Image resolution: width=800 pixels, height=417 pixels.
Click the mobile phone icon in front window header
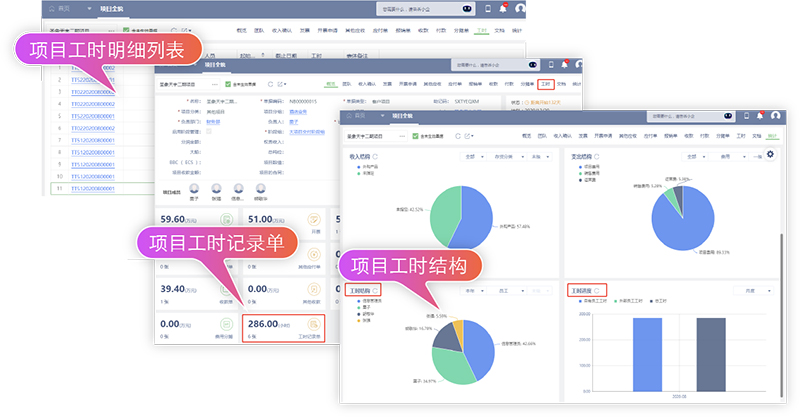746,116
